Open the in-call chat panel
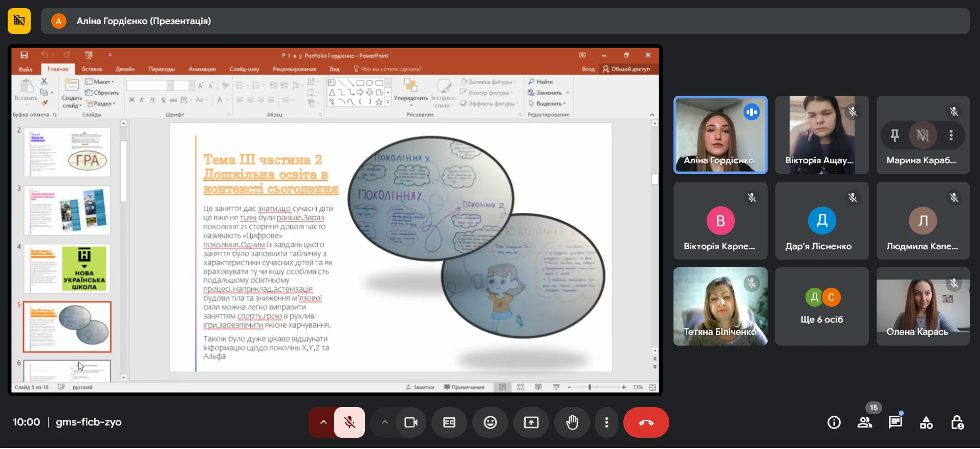The width and height of the screenshot is (980, 449). (896, 422)
